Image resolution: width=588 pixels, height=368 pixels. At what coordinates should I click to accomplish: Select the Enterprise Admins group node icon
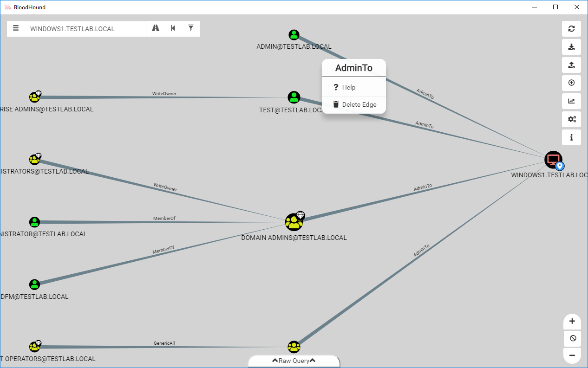35,97
